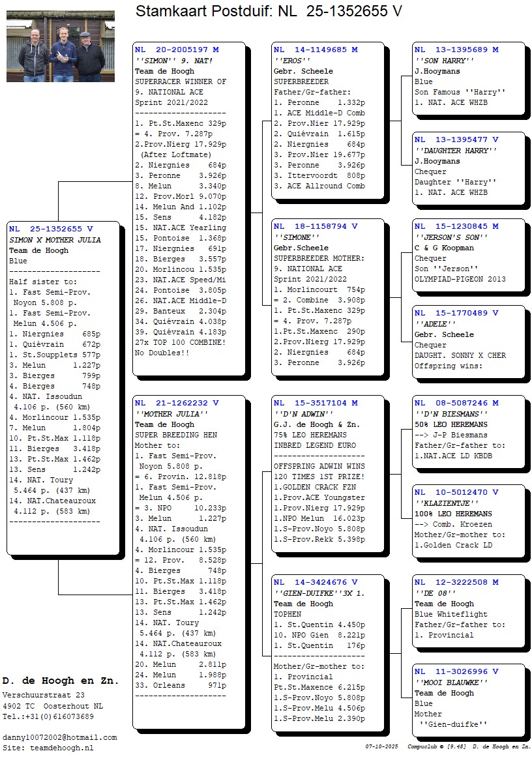Image resolution: width=532 pixels, height=764 pixels.
Task: Click the Stamkaart Postduif page title
Action: (x=269, y=11)
